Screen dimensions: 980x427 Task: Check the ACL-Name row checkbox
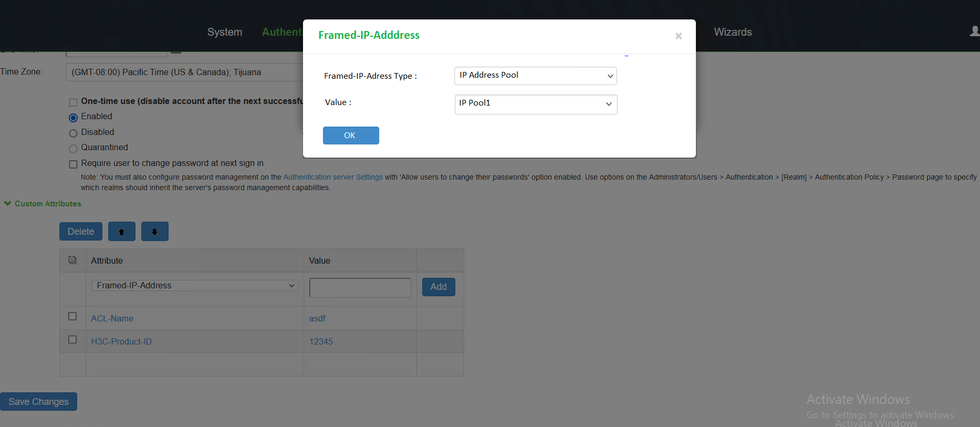pos(72,316)
